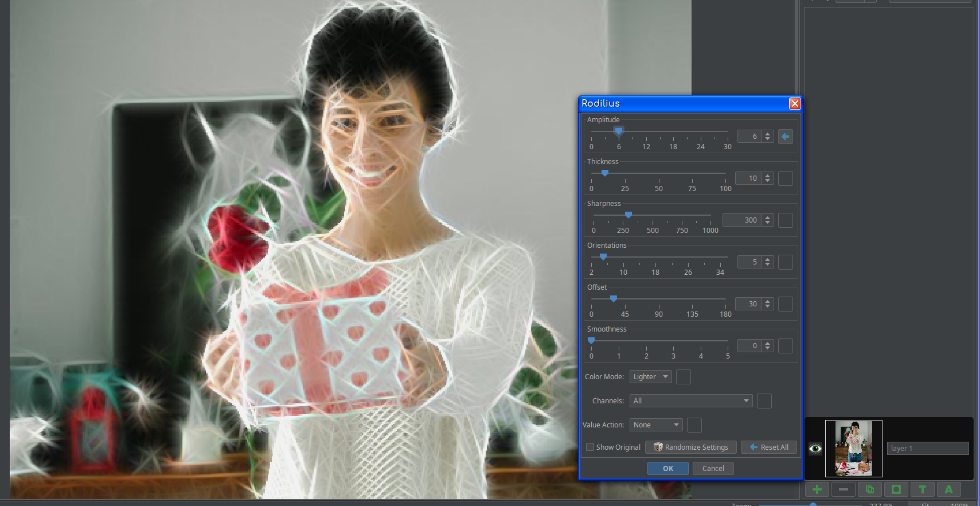Click the Orientations slider handle
Screen dimensions: 980x506
[x=603, y=257]
